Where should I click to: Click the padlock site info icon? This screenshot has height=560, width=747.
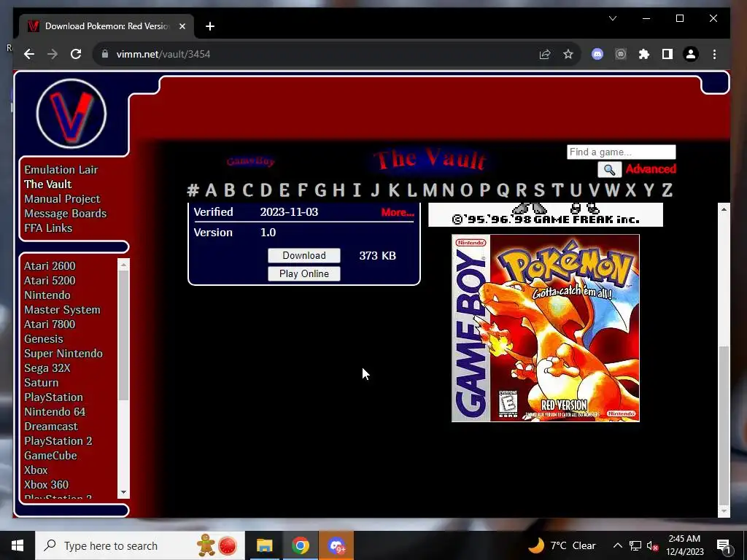(x=105, y=54)
